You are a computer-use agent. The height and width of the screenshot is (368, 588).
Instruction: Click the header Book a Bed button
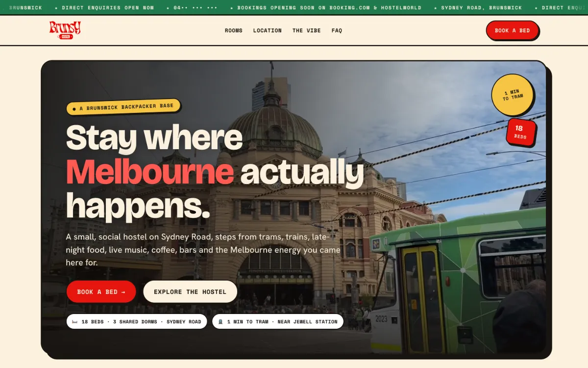512,30
